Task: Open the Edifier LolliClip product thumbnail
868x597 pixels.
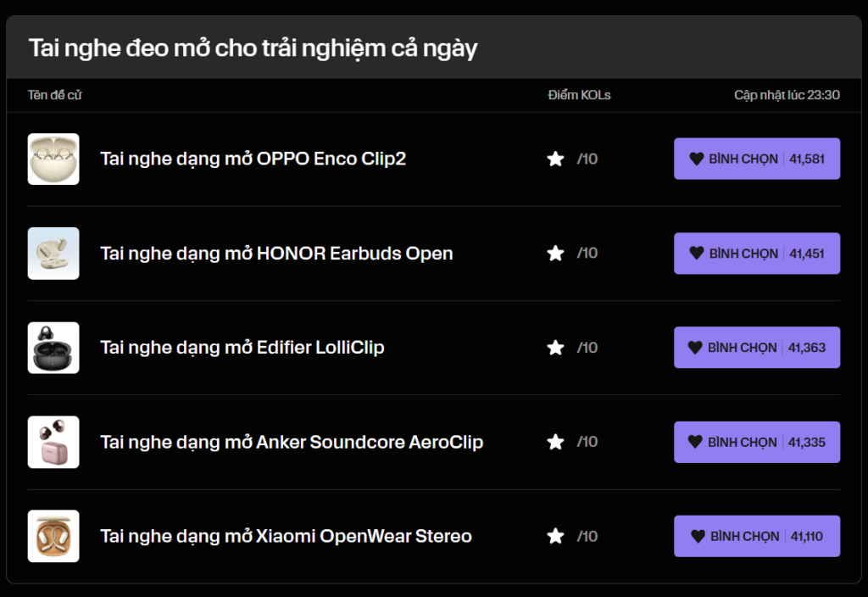Action: (x=53, y=348)
